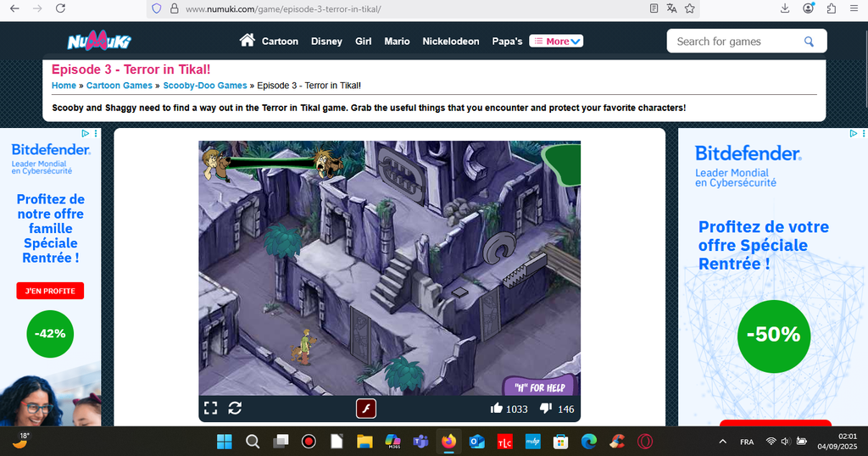Click the Numuki logo

click(99, 42)
